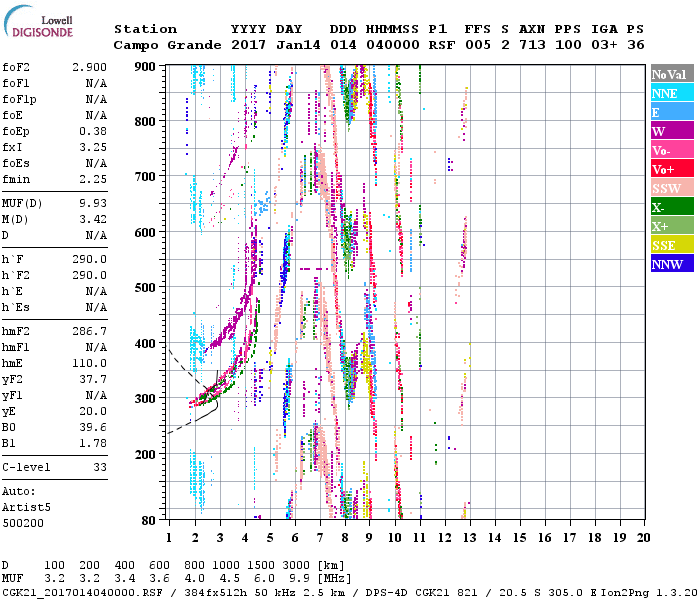Click the 500200 version number
Screen dimensions: 700x600
23,523
